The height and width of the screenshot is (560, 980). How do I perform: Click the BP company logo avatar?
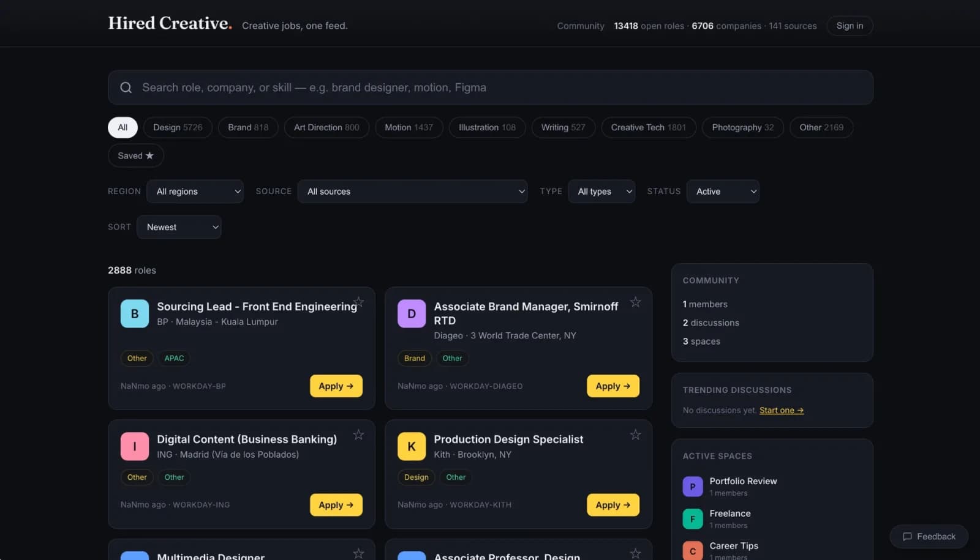tap(135, 313)
